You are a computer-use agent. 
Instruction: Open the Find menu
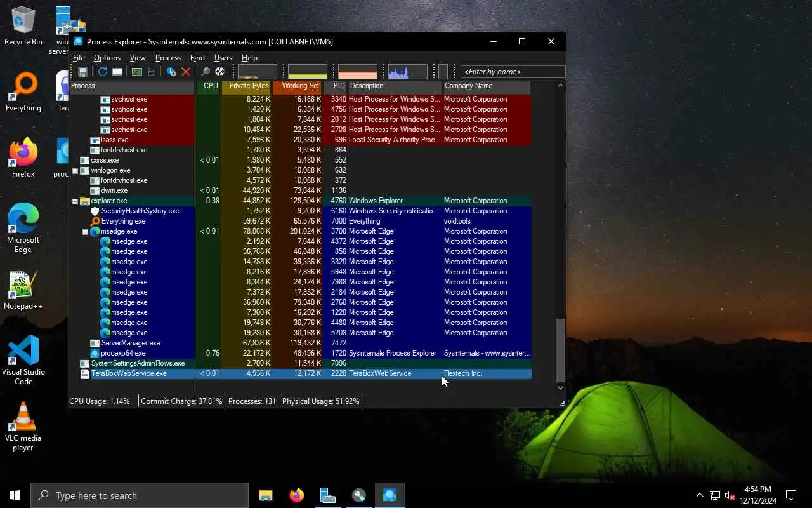[197, 58]
